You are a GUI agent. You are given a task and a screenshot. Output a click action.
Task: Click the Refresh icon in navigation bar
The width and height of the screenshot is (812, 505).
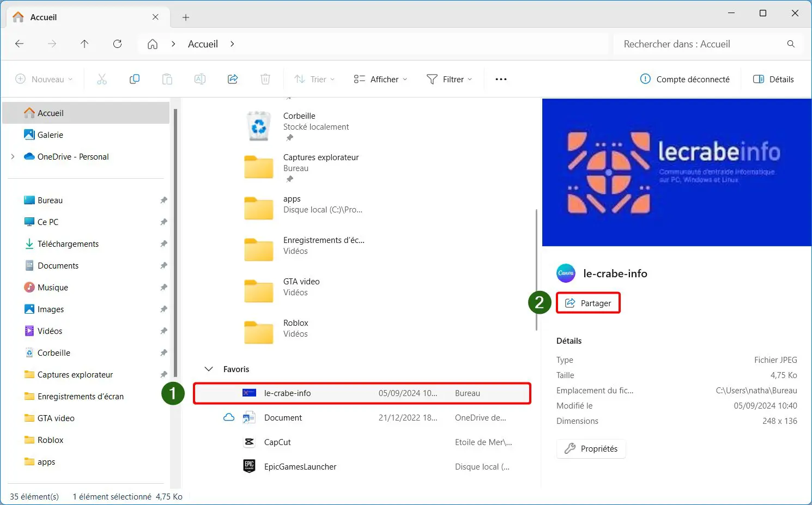click(117, 44)
